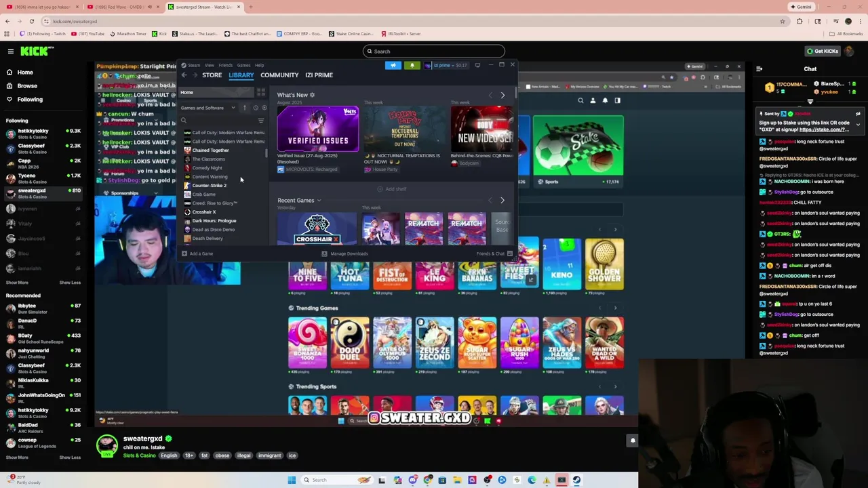This screenshot has height=488, width=868.
Task: Open new Chrome tab with plus button
Action: (x=250, y=7)
